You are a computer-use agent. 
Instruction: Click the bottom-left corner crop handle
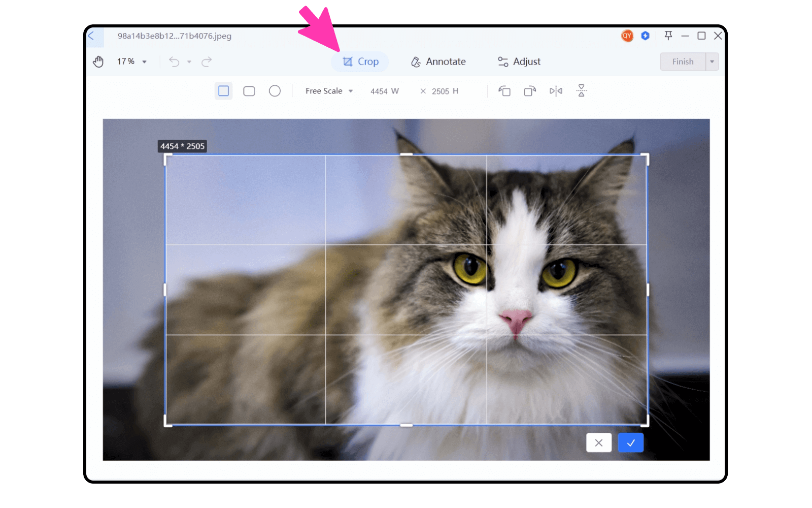167,422
